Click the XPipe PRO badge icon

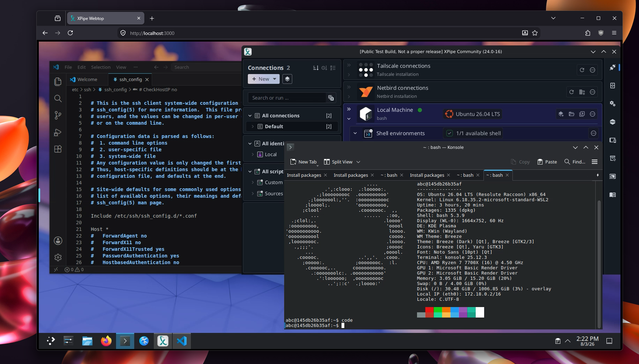(x=612, y=122)
